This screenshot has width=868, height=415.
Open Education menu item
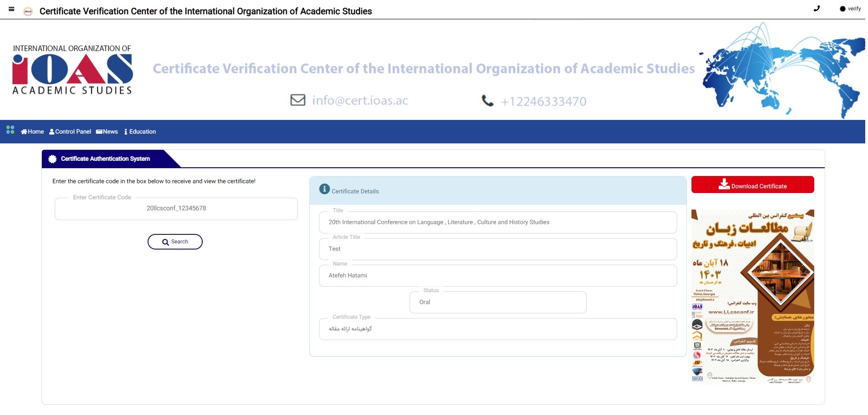coord(140,131)
